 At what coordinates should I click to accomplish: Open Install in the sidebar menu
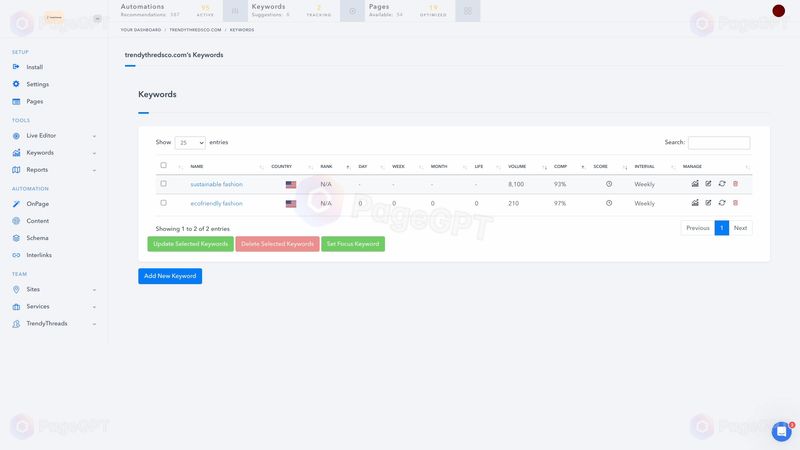pyautogui.click(x=35, y=67)
